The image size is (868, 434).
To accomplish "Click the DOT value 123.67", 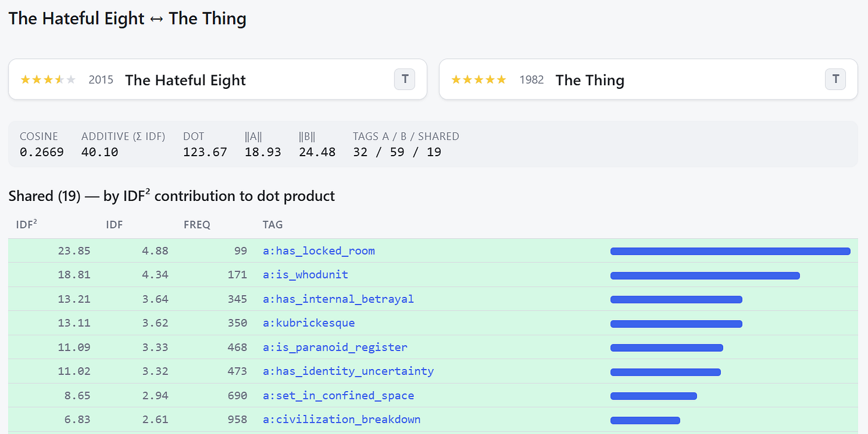I will coord(205,152).
